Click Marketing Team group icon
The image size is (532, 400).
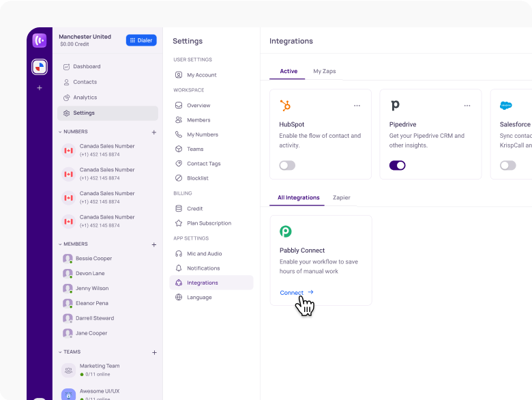pos(68,370)
